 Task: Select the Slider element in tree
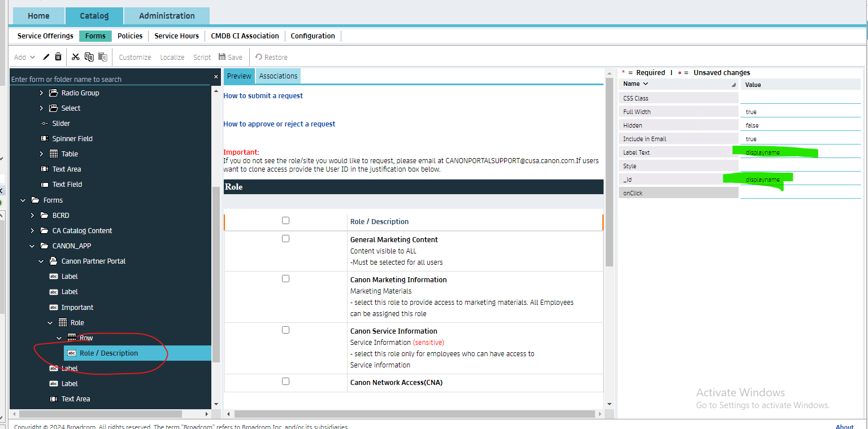(x=61, y=124)
